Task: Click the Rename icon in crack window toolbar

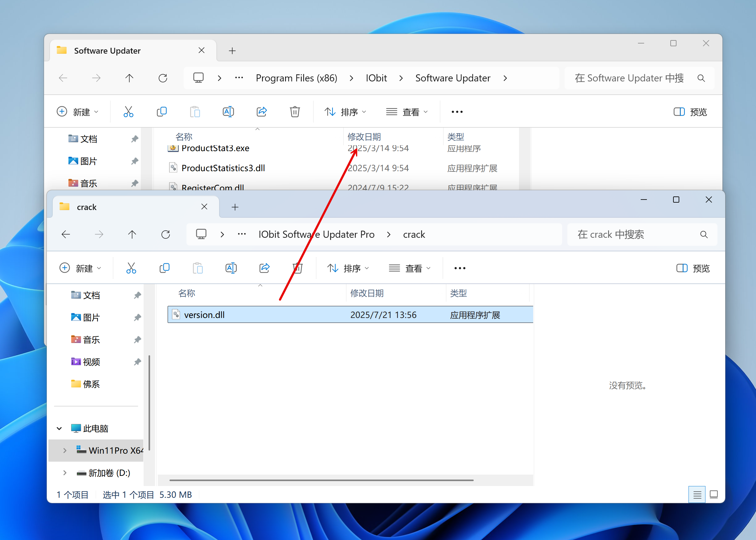Action: [x=231, y=268]
